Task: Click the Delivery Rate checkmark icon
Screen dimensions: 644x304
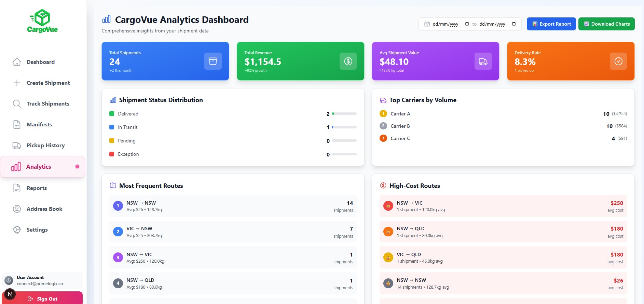Action: coord(618,61)
